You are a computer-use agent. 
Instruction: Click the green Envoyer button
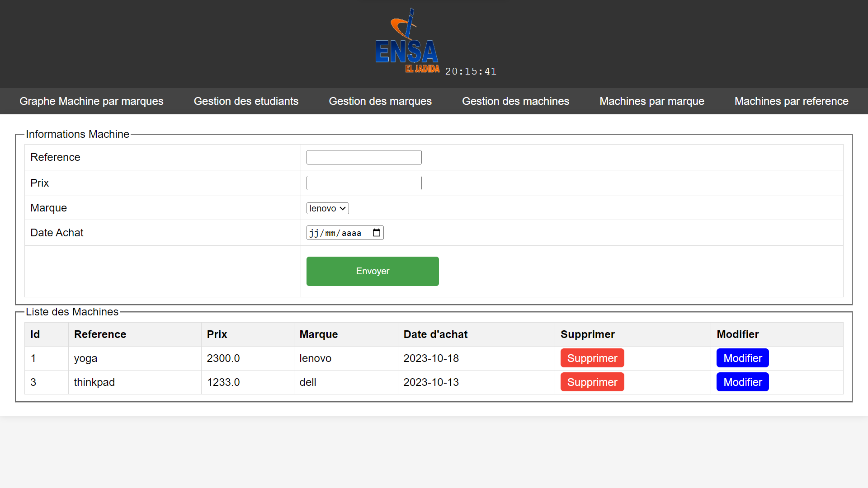373,271
